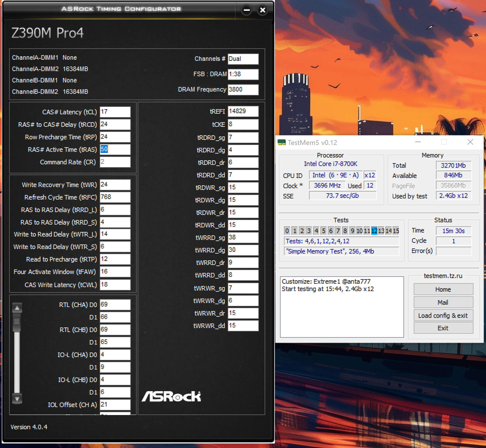Screen dimensions: 486x448
Task: Click the "Customize: Extreme1 @anta777" log line
Action: 326,281
